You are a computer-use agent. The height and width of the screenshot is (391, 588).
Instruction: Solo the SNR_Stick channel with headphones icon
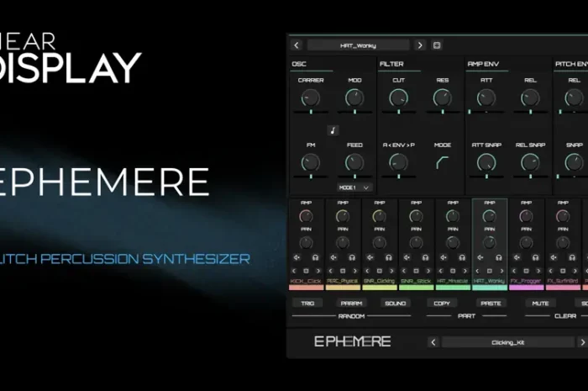[425, 257]
